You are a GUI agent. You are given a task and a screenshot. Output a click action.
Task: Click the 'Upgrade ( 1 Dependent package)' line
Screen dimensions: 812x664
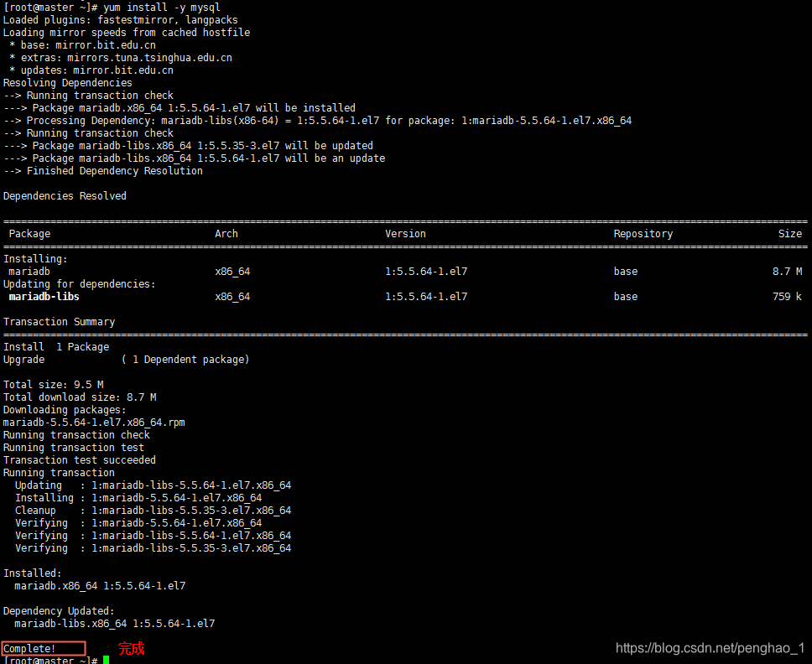(x=127, y=360)
